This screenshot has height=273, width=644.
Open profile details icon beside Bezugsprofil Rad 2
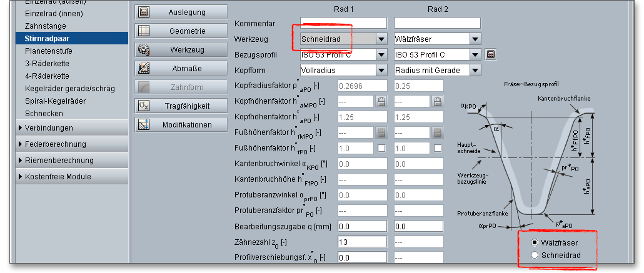click(491, 54)
